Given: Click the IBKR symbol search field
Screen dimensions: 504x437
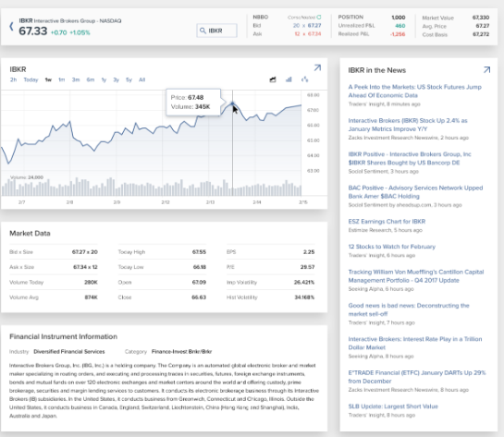Looking at the screenshot, I should click(217, 30).
